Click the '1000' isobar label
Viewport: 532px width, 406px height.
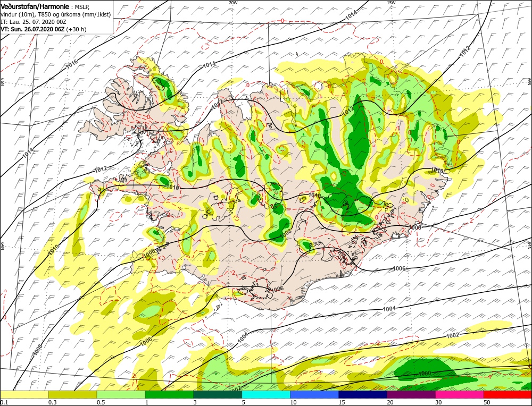[425, 373]
